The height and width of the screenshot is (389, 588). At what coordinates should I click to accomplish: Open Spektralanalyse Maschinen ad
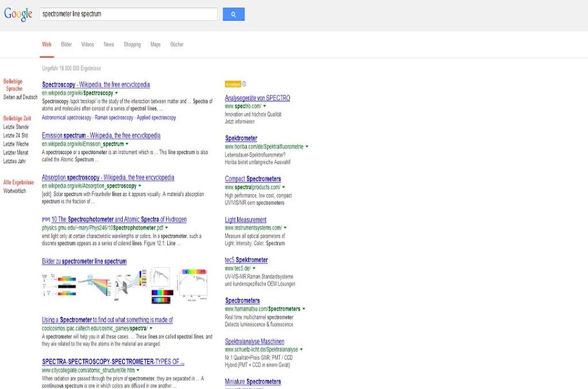(255, 342)
